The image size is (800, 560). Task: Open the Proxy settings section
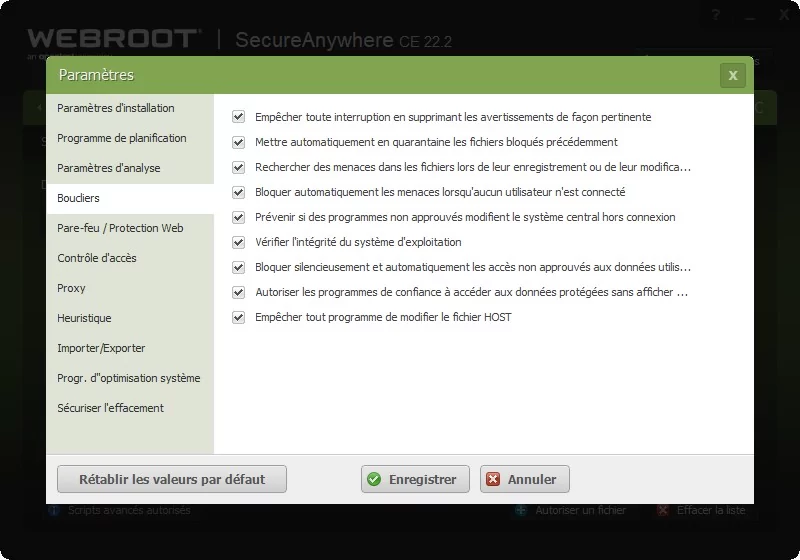point(71,288)
